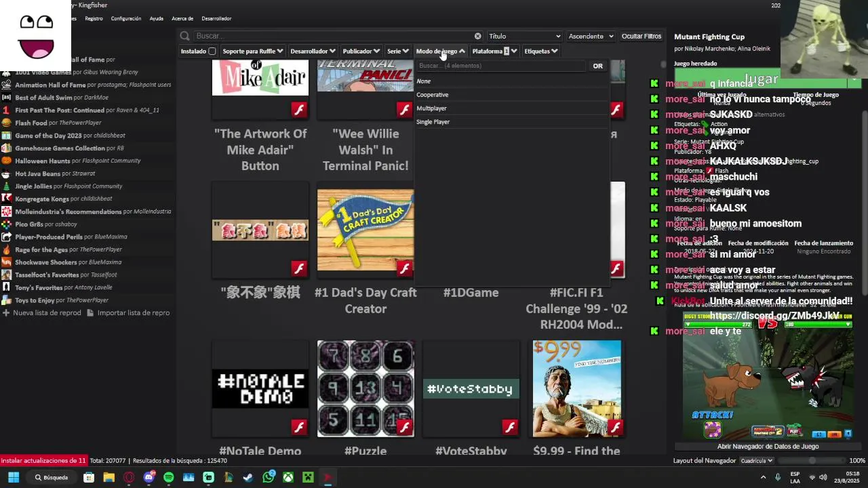868x488 pixels.
Task: Open Flash Food burger playlist icon
Action: coord(6,123)
